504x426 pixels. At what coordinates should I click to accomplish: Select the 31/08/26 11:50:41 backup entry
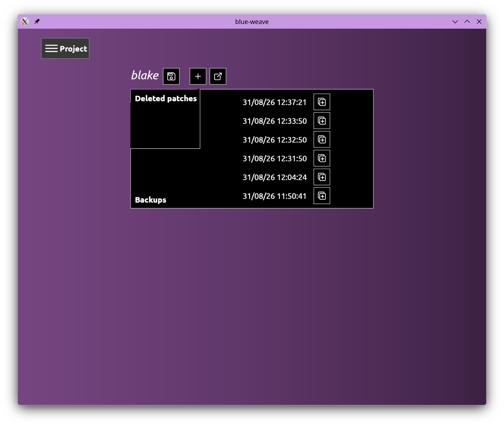pyautogui.click(x=275, y=196)
